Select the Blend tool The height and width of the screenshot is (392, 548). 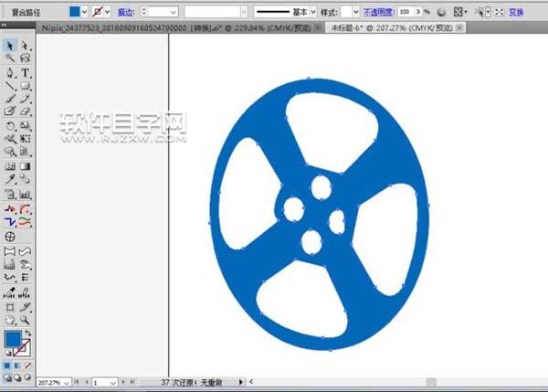coord(25,179)
